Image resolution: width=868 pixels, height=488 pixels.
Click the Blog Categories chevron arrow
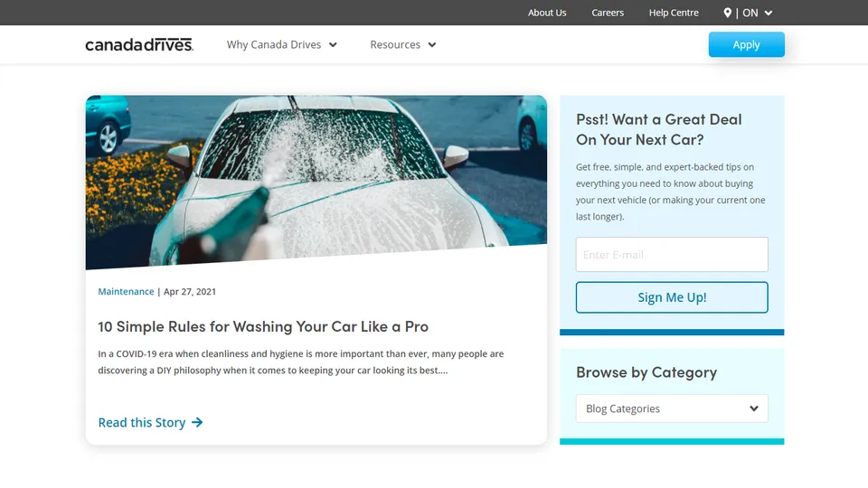click(x=754, y=408)
